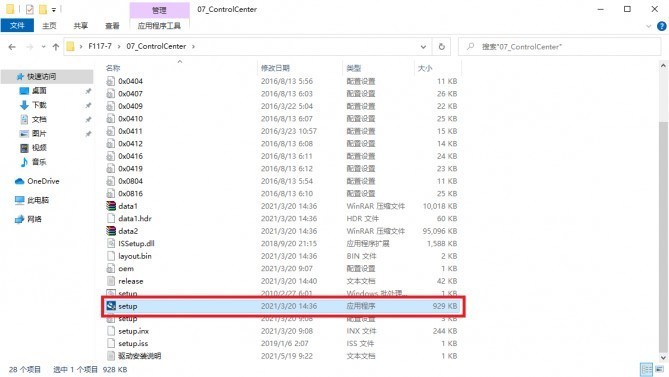
Task: Sort by the 类型 column header
Action: tap(353, 68)
